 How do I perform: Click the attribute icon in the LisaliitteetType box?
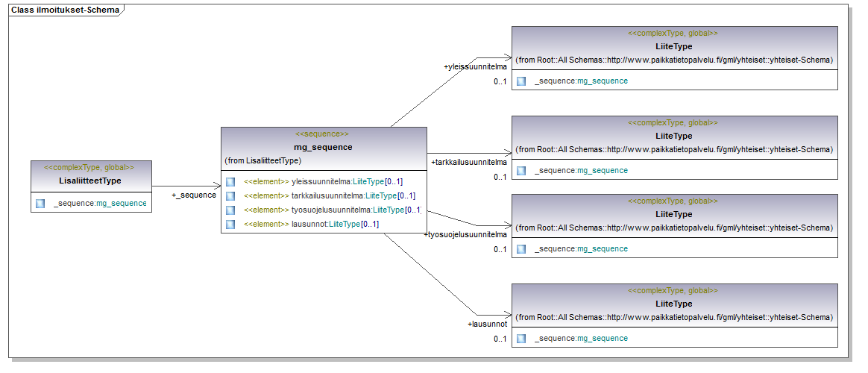[40, 203]
